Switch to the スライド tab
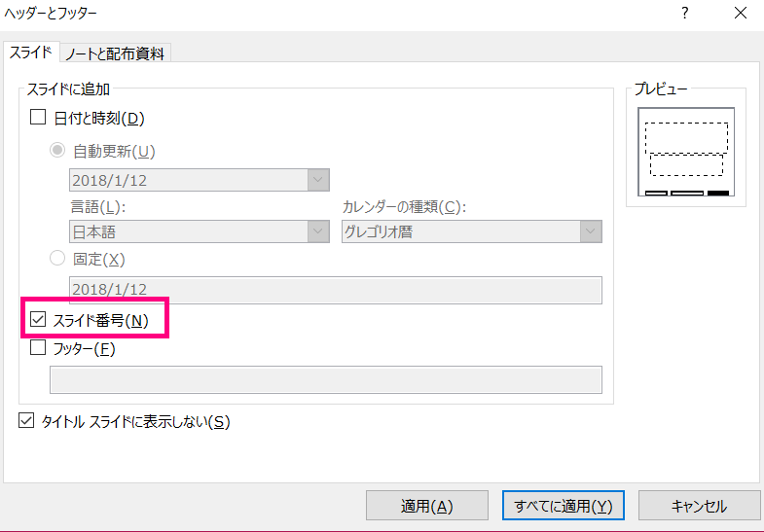The width and height of the screenshot is (764, 532). click(31, 53)
